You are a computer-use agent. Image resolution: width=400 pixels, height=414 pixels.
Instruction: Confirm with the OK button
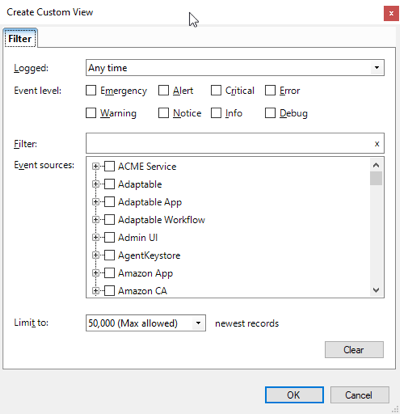click(294, 395)
